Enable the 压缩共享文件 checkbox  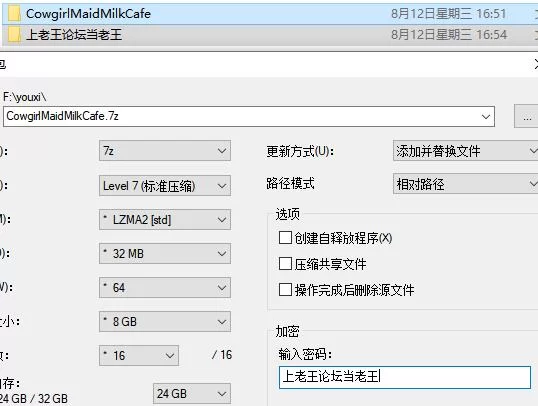(x=285, y=264)
